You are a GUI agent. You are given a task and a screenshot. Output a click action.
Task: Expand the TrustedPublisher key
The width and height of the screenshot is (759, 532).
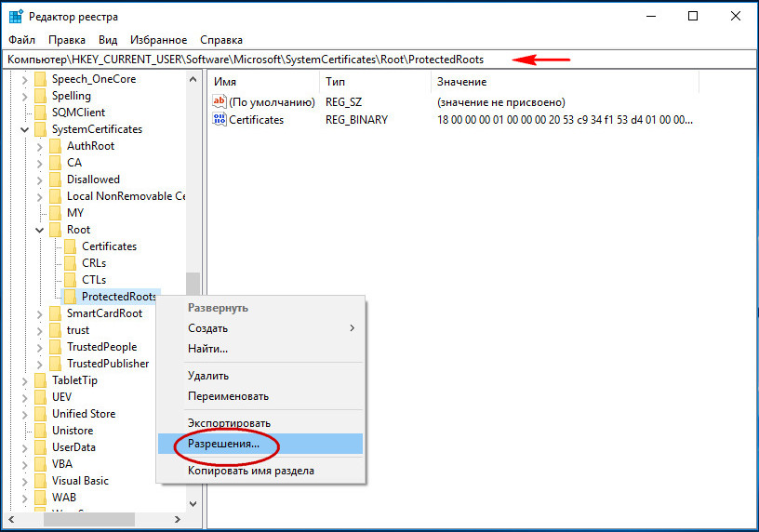coord(40,364)
